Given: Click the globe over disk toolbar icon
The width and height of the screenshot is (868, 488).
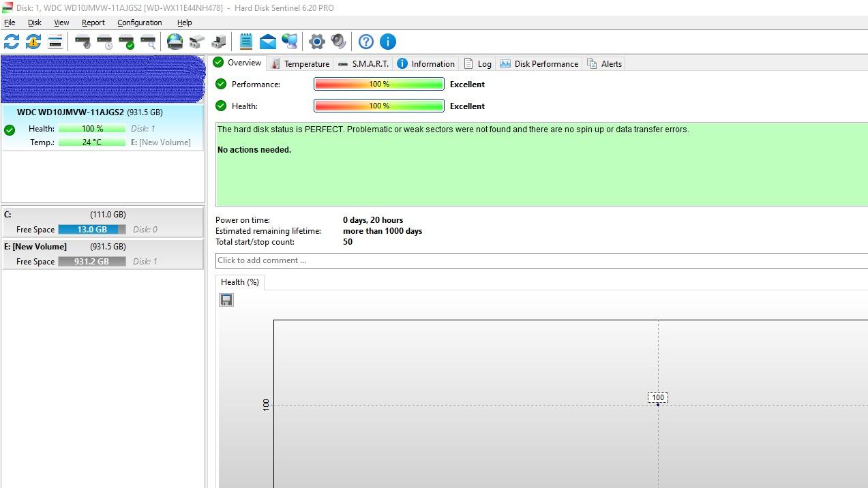Looking at the screenshot, I should (x=175, y=42).
